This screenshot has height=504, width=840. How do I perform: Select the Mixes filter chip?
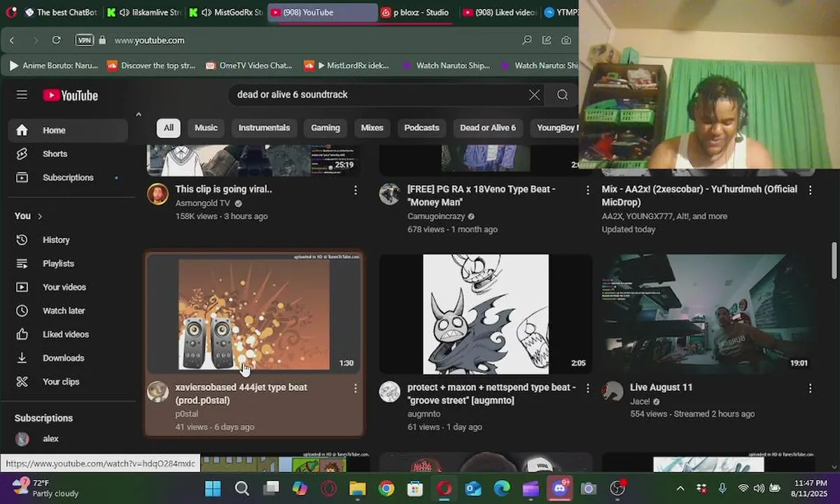tap(372, 128)
